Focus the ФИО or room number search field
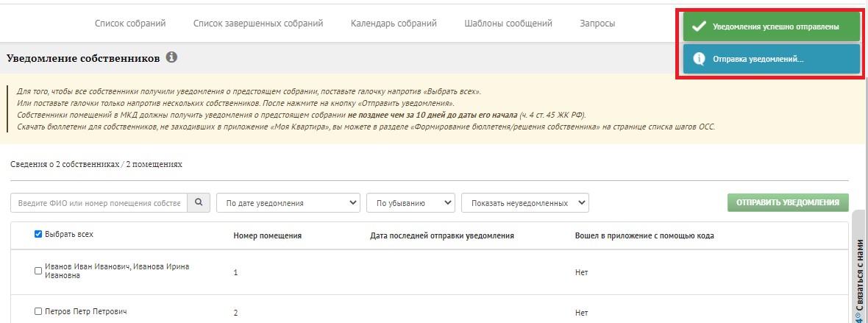The height and width of the screenshot is (323, 868). [x=99, y=203]
